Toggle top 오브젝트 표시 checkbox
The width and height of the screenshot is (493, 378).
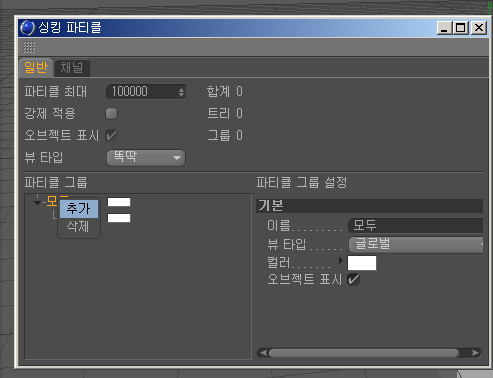111,136
